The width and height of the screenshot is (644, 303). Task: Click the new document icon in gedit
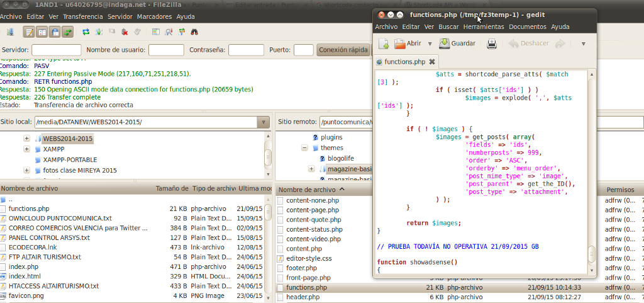[x=383, y=43]
